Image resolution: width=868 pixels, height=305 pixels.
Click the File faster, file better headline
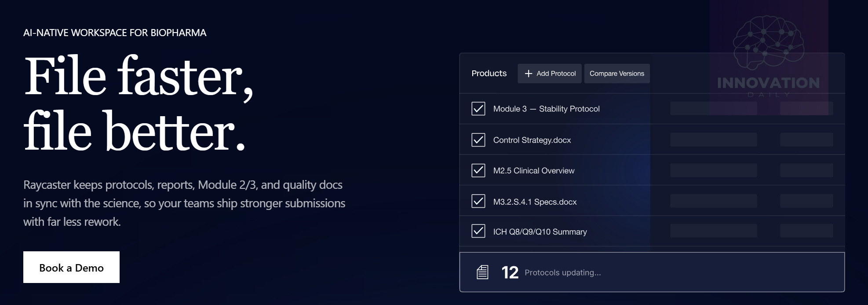(x=139, y=104)
